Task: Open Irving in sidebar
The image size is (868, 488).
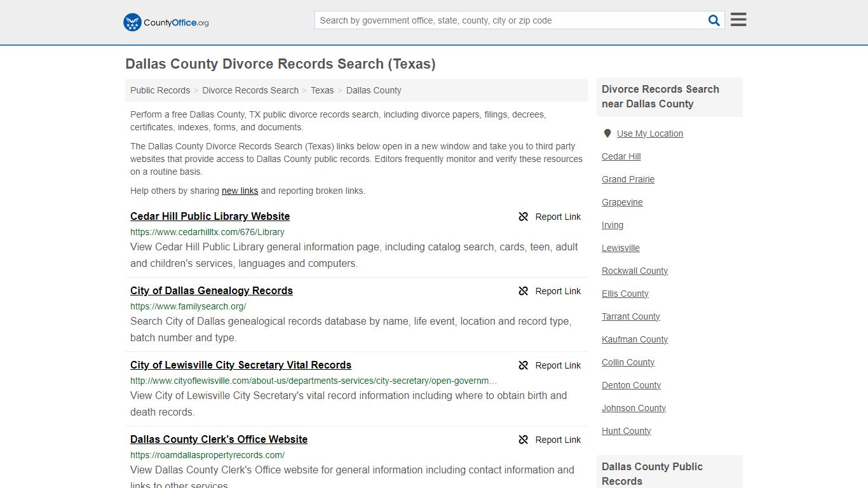Action: coord(613,225)
